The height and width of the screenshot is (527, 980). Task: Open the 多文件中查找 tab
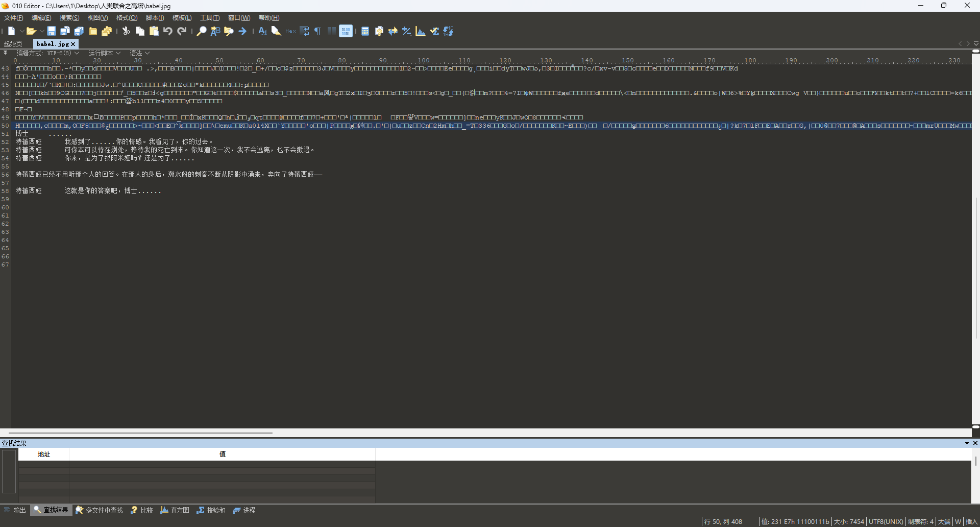point(100,510)
